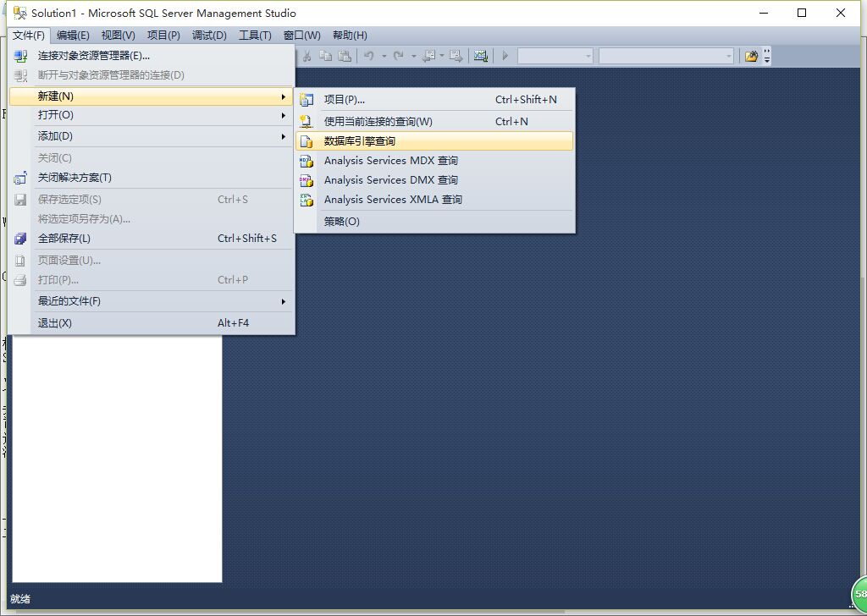867x616 pixels.
Task: Click the database engine query item icon
Action: (306, 141)
